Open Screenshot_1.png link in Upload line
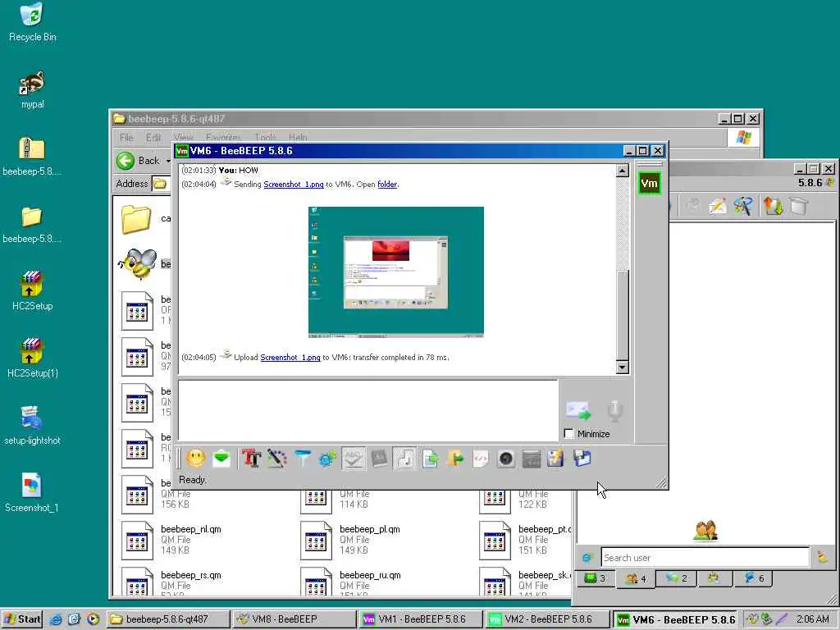The width and height of the screenshot is (840, 630). pos(290,358)
